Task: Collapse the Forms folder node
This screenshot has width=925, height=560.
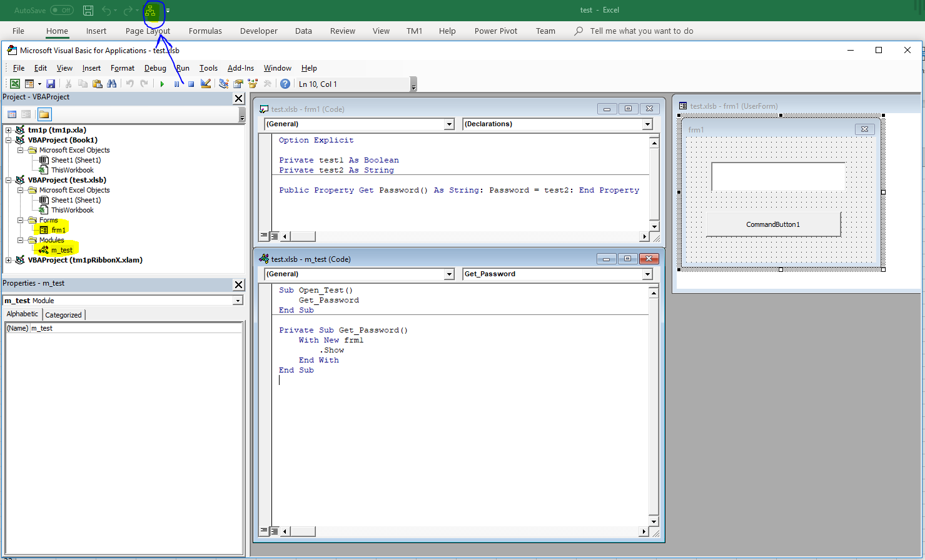Action: [21, 220]
